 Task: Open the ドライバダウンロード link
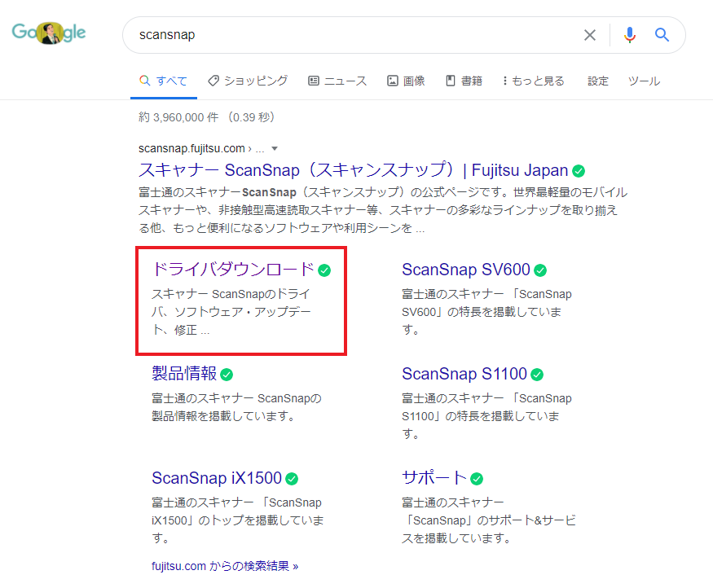[233, 270]
